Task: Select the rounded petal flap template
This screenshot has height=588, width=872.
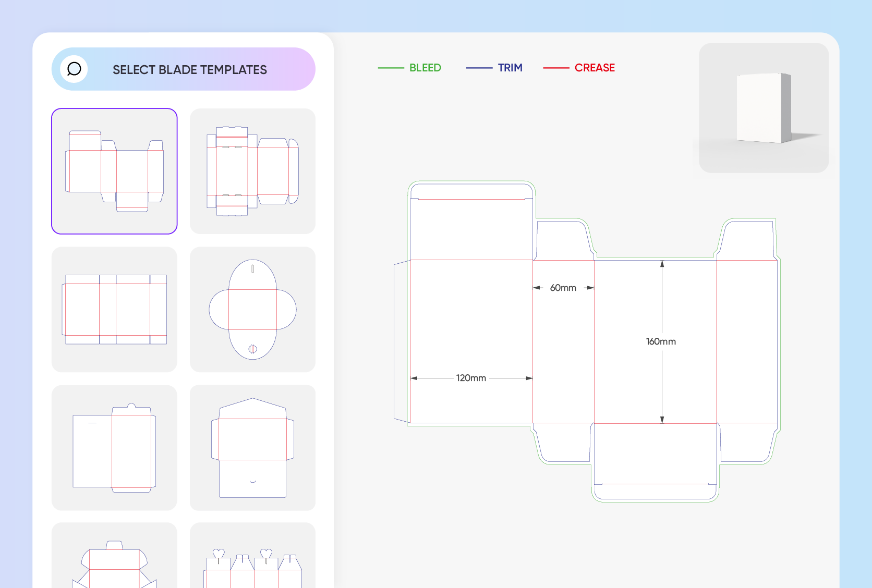Action: pos(253,310)
